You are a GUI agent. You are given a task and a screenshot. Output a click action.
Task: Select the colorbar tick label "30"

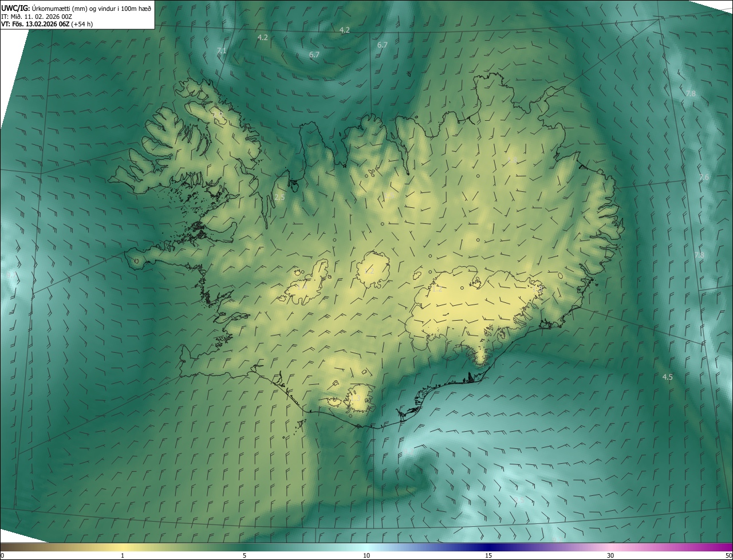[x=610, y=555]
